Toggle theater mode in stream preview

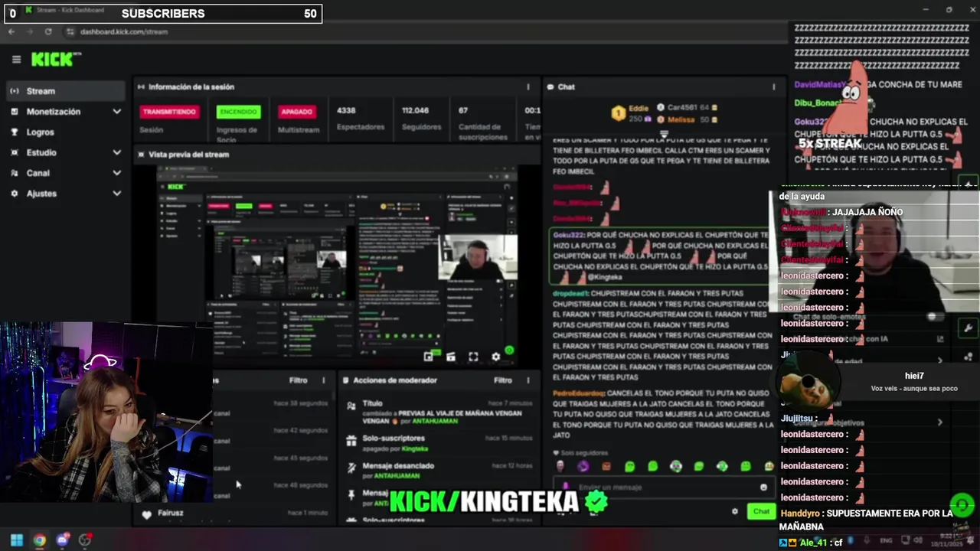tap(451, 357)
